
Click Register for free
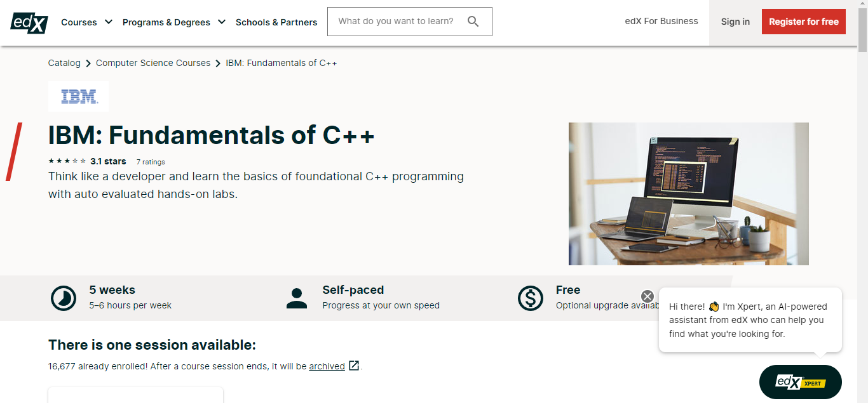tap(804, 22)
